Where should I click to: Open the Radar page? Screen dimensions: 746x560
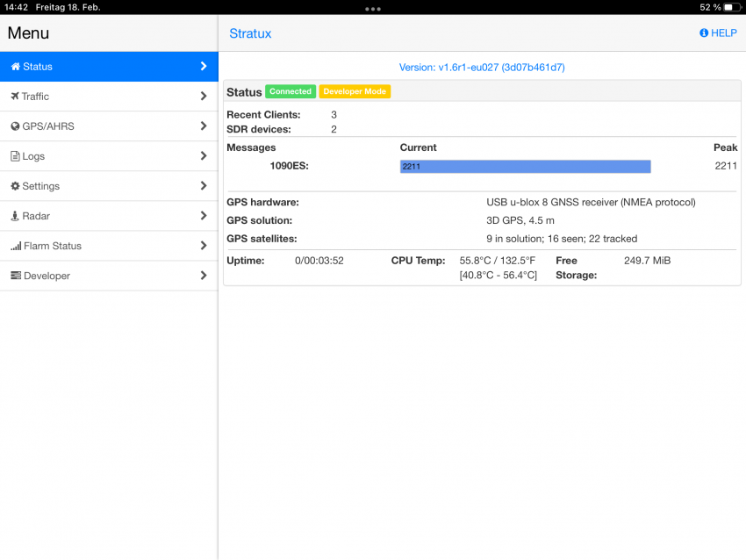[109, 216]
